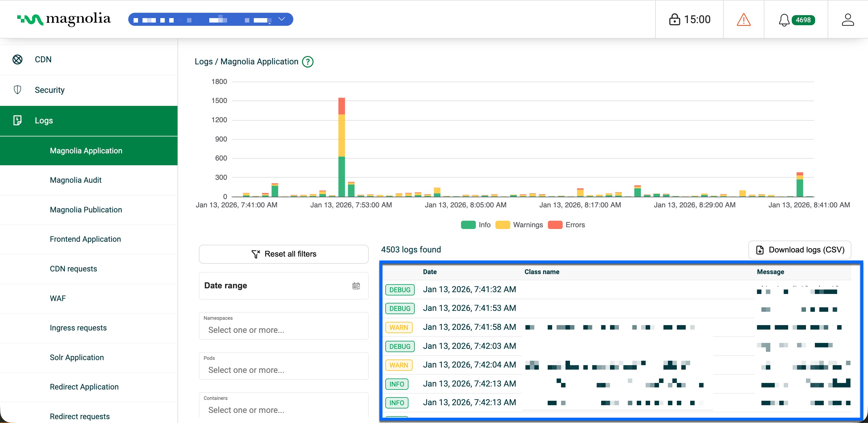This screenshot has height=423, width=868.
Task: Click the download file icon
Action: [x=760, y=250]
